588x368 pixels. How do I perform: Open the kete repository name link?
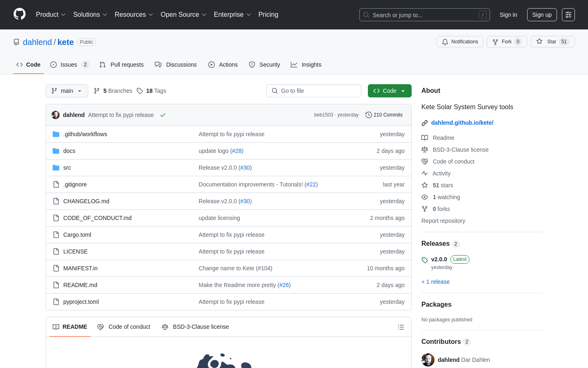(x=66, y=42)
